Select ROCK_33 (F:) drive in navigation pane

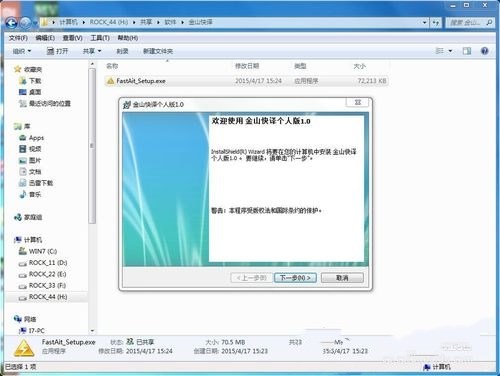pos(48,286)
